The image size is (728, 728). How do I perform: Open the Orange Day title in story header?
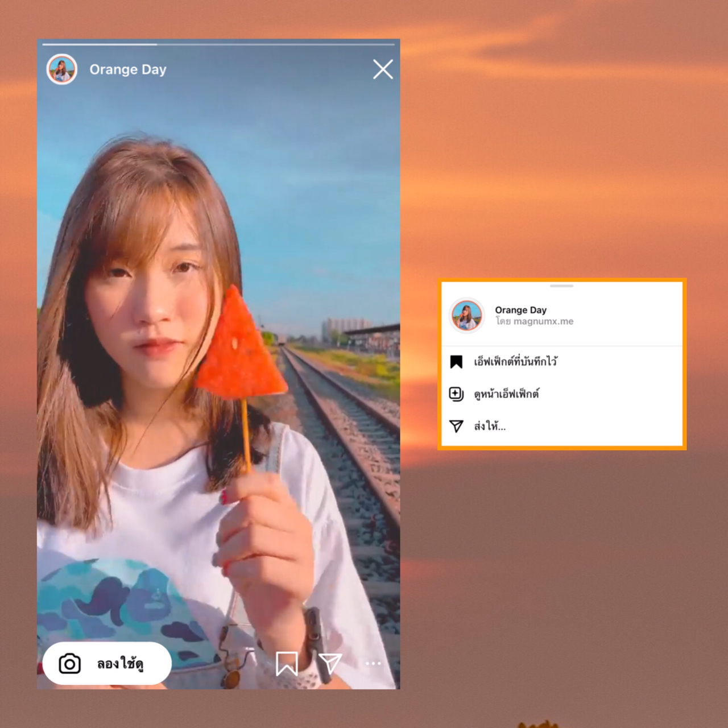(128, 69)
